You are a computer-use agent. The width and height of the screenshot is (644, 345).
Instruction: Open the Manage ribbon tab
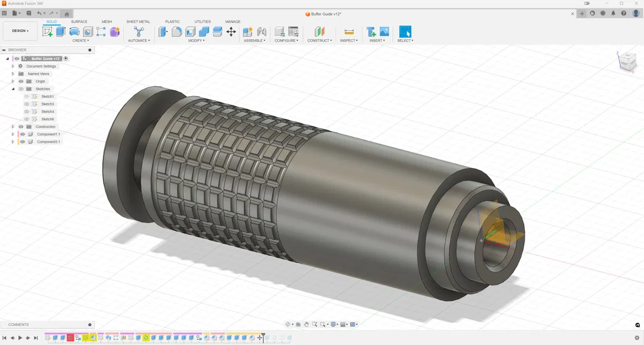(x=233, y=22)
